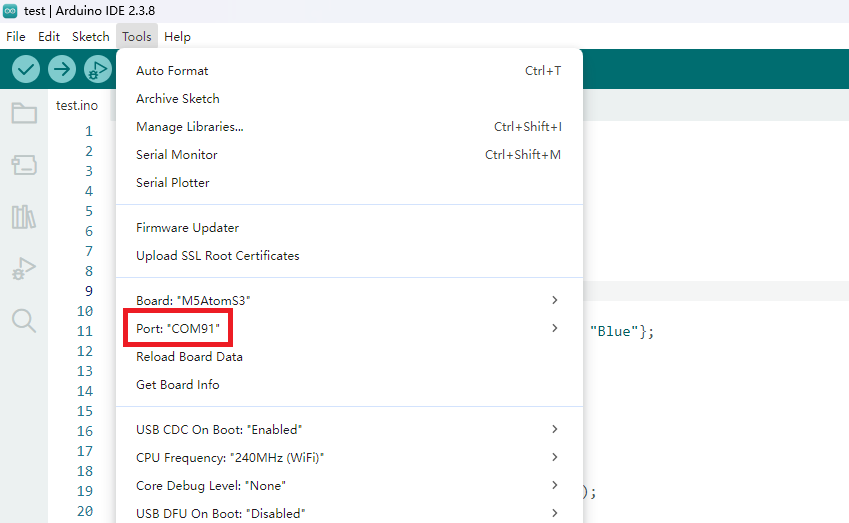The image size is (849, 523).
Task: Open the Sketchbook folder sidebar icon
Action: pos(24,113)
